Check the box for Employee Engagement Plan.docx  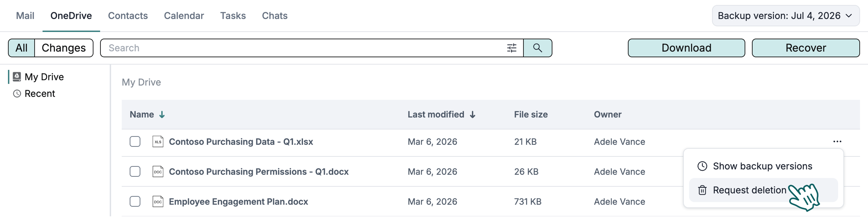click(135, 201)
